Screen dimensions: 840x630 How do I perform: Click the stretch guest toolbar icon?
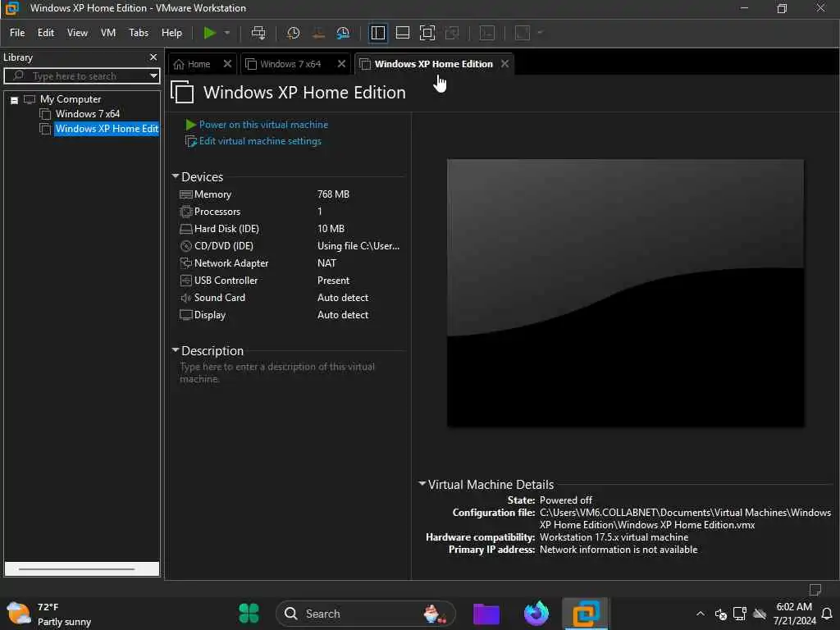point(523,33)
